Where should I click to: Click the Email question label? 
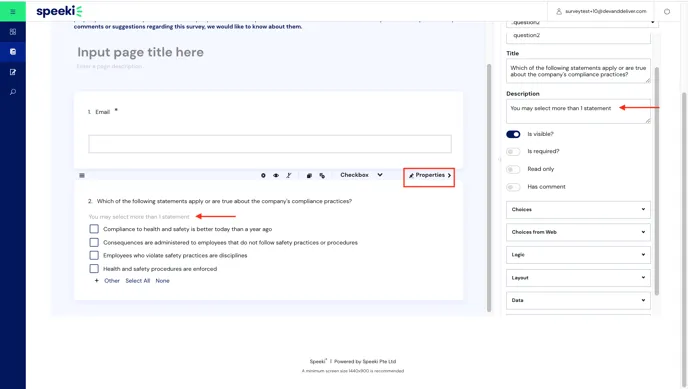click(x=103, y=112)
